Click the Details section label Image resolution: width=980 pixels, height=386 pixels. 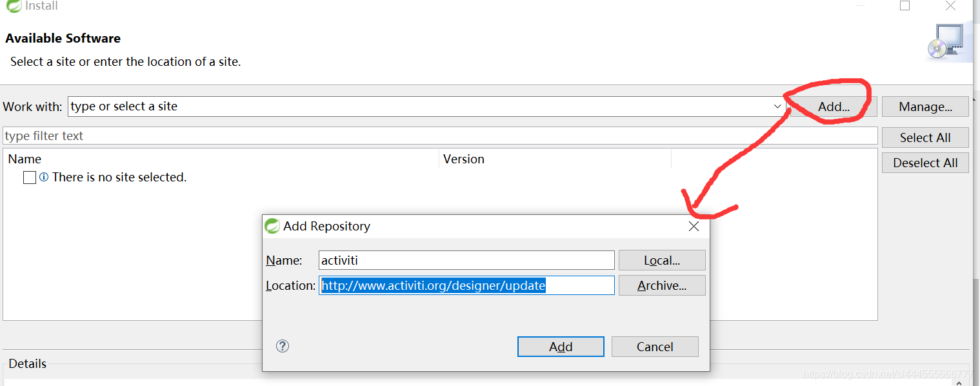tap(27, 364)
